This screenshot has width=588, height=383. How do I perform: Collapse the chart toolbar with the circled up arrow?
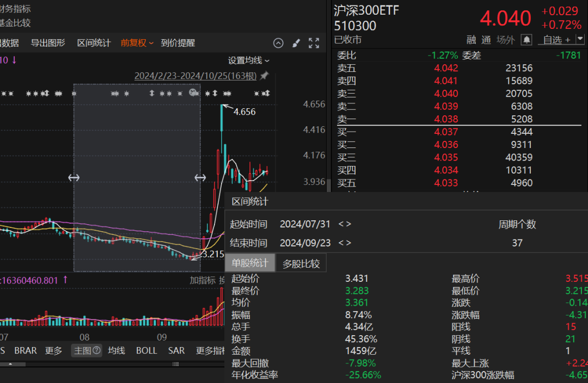tap(278, 43)
